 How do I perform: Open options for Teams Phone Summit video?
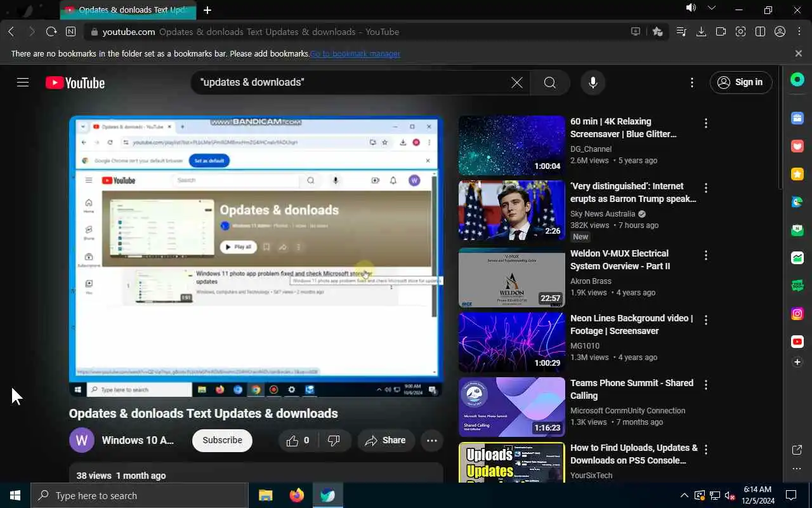[706, 385]
